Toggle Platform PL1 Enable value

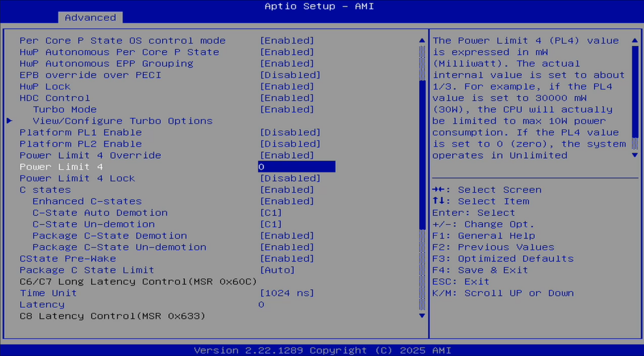point(290,132)
